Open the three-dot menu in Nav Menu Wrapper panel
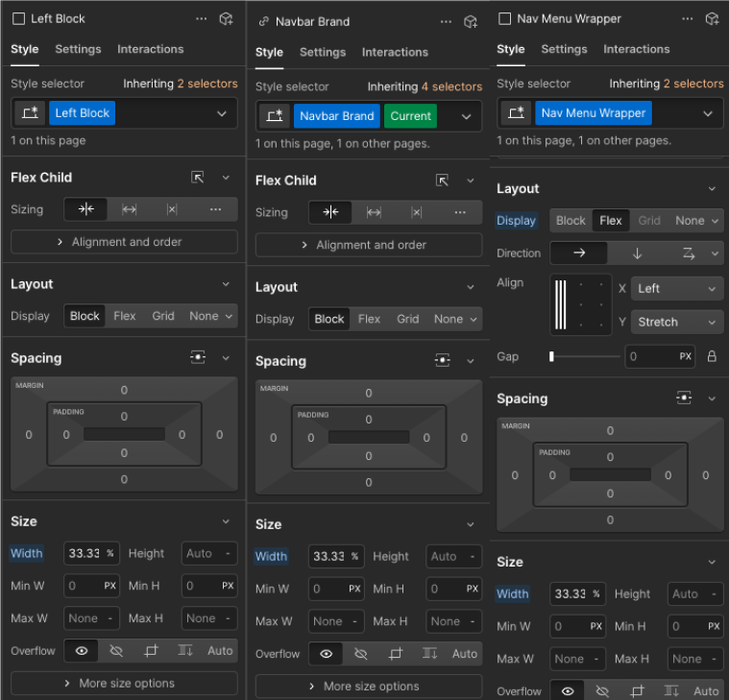The height and width of the screenshot is (700, 729). pyautogui.click(x=687, y=19)
